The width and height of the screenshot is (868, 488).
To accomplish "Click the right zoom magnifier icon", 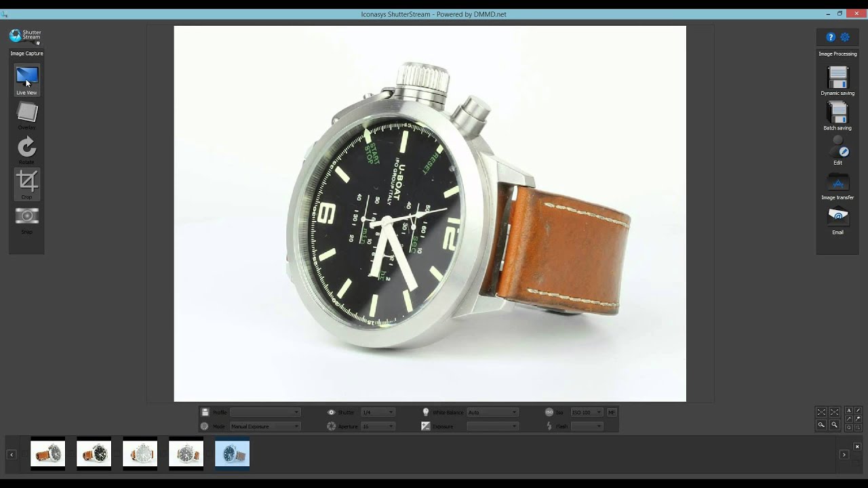I will (835, 425).
